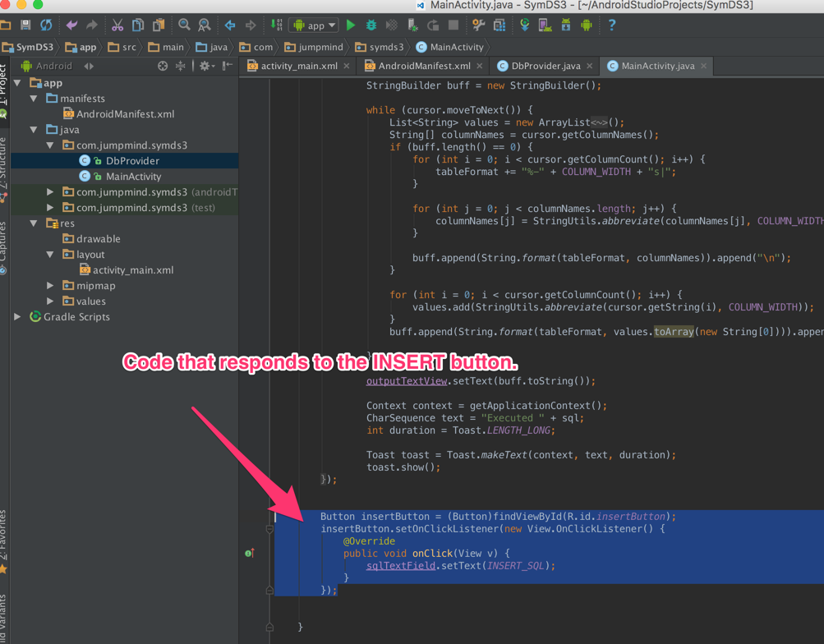This screenshot has width=824, height=644.
Task: Click the onClick override gutter icon
Action: tap(250, 553)
